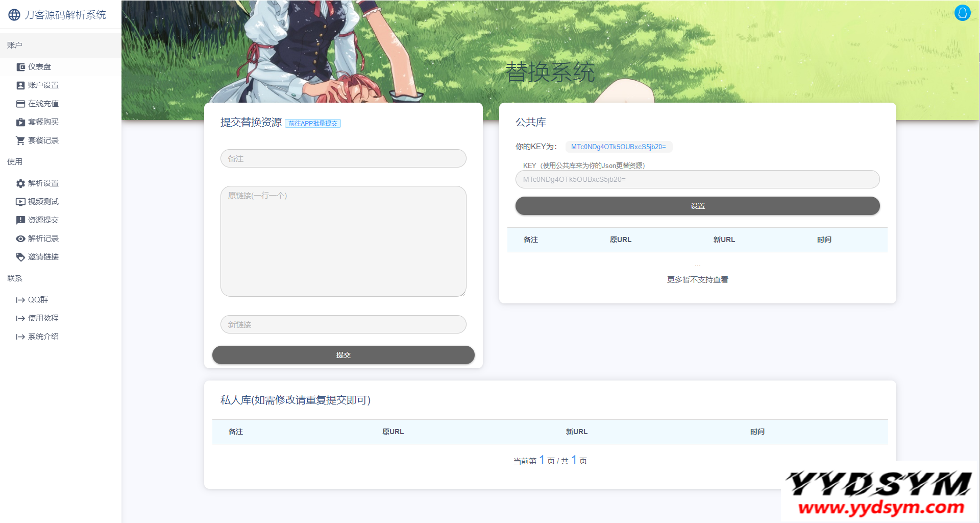Click the public library KEY input field
This screenshot has width=980, height=523.
(x=698, y=179)
